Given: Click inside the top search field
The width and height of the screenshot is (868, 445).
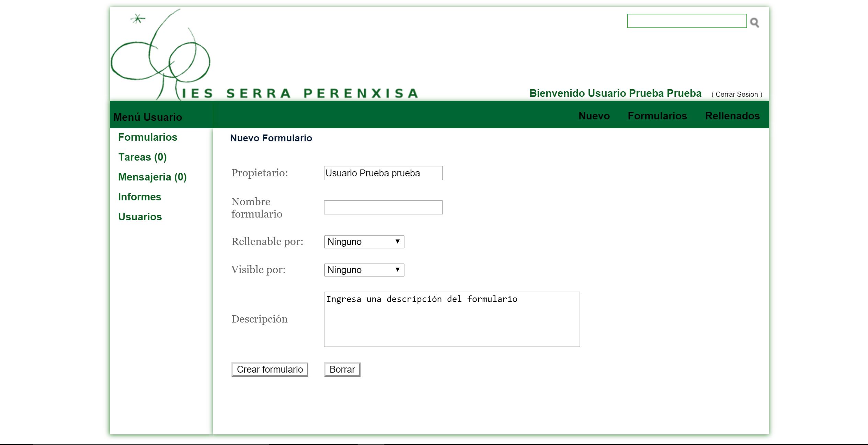Looking at the screenshot, I should (686, 21).
